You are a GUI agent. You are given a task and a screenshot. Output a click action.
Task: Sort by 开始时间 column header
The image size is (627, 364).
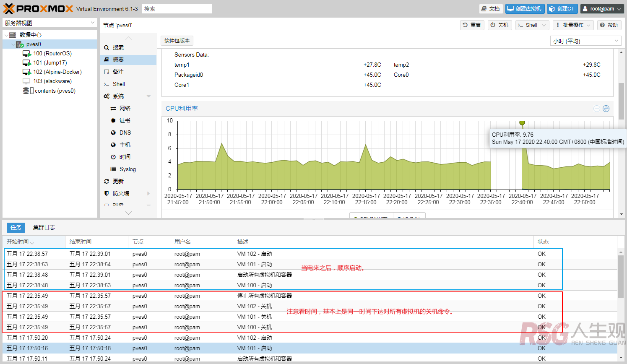pyautogui.click(x=34, y=242)
